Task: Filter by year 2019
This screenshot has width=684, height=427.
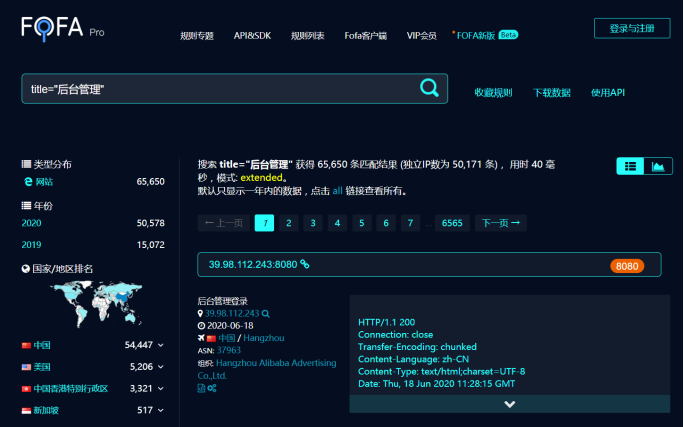Action: pyautogui.click(x=31, y=245)
